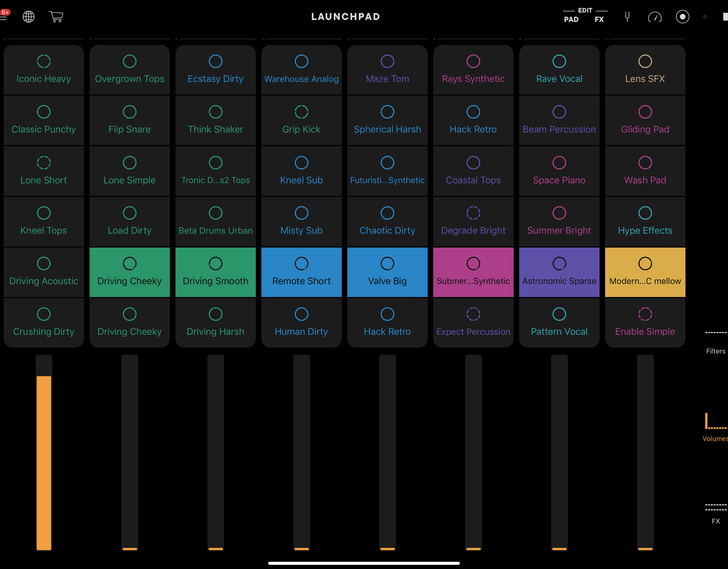Play the Think Shaker pad

tap(216, 120)
